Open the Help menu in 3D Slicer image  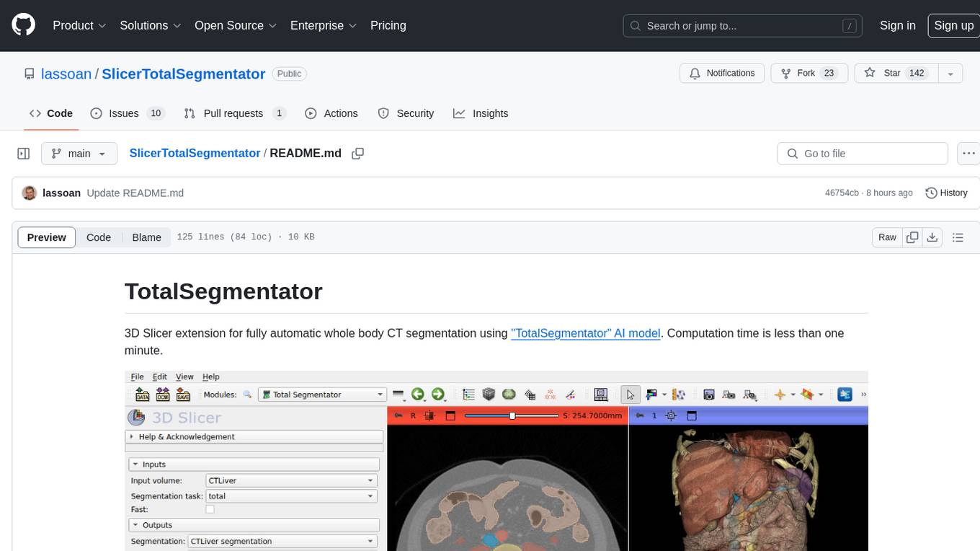pyautogui.click(x=210, y=376)
